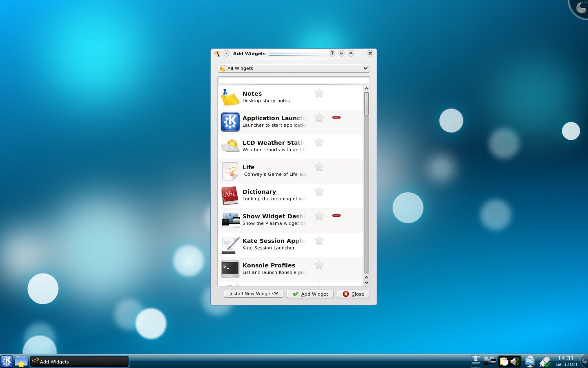This screenshot has height=368, width=588.
Task: Click the star rating beside Notes
Action: (x=319, y=93)
